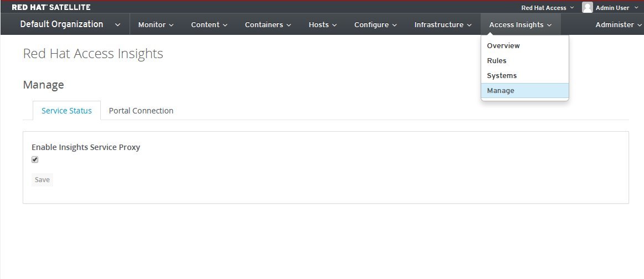Switch to the Portal Connection tab
This screenshot has width=644, height=279.
pos(141,111)
